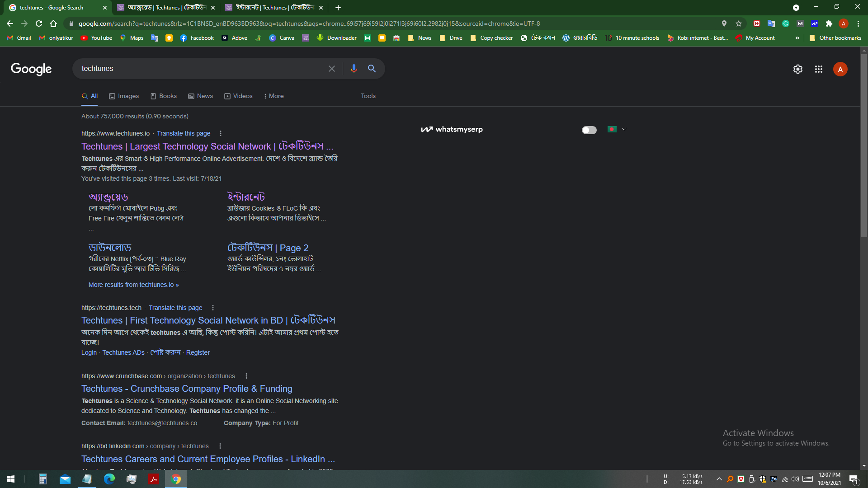
Task: Open the Google apps grid
Action: (x=818, y=69)
